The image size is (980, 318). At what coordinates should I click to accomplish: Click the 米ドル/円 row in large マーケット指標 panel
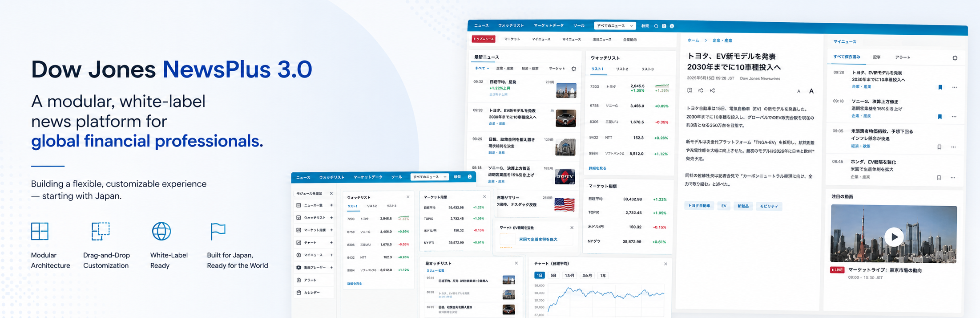627,227
